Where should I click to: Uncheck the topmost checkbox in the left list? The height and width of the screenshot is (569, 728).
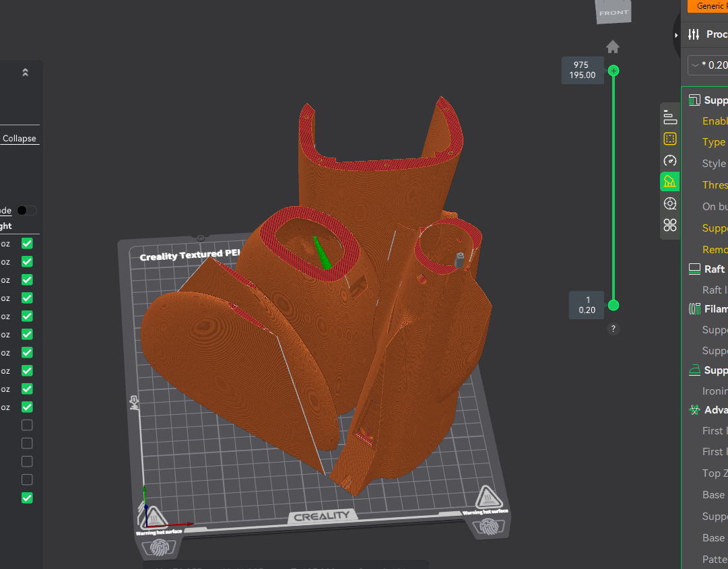27,244
